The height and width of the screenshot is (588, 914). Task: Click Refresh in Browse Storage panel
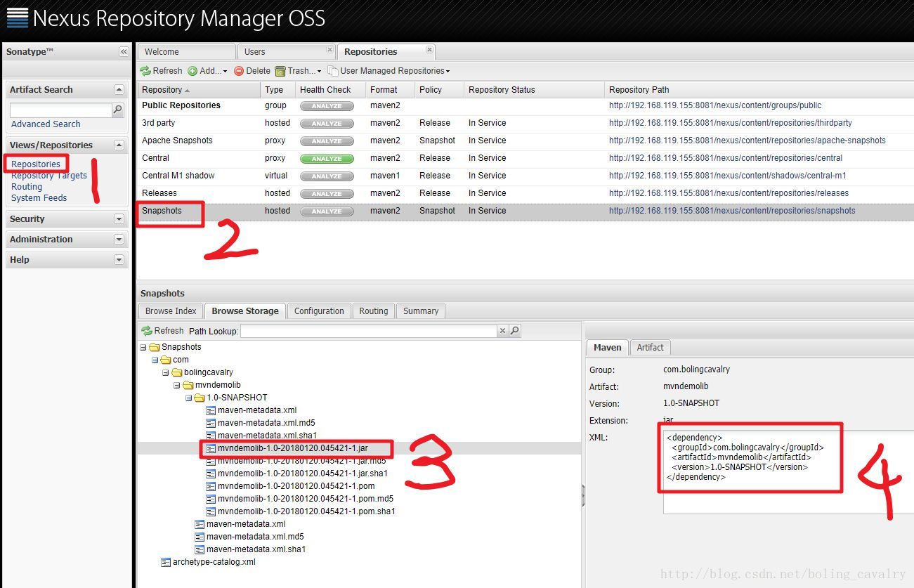tap(162, 330)
